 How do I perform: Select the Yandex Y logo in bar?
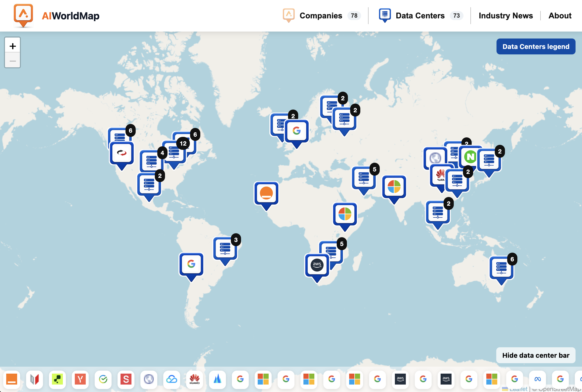[x=80, y=379]
